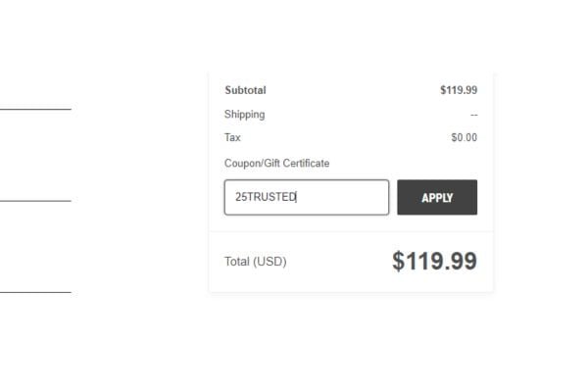Focus the coupon code input field
This screenshot has width=588, height=392.
(x=307, y=197)
